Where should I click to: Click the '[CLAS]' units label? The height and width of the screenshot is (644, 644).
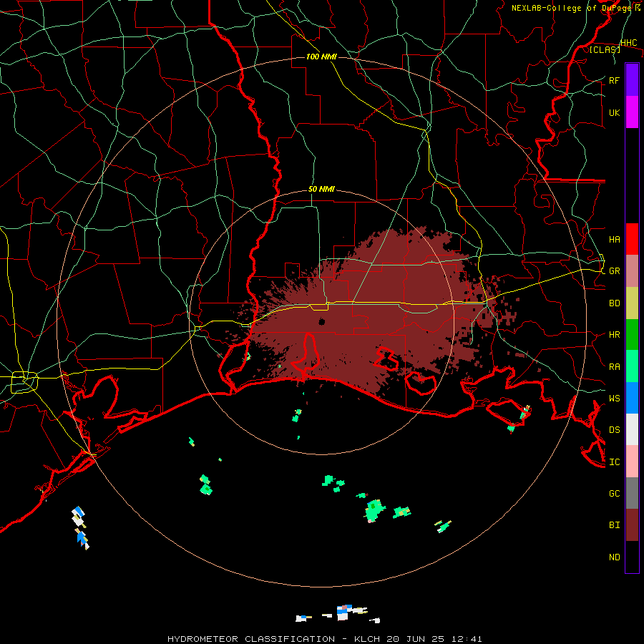[605, 49]
